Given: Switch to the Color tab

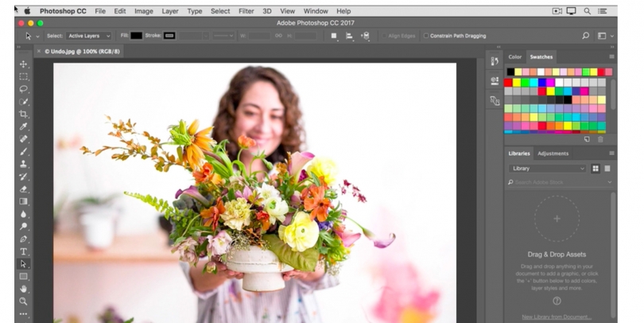Looking at the screenshot, I should point(515,57).
